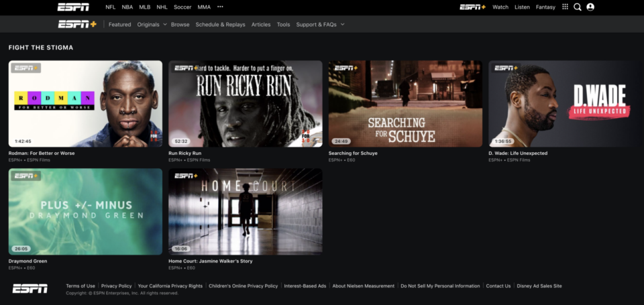Click 'Draymond Green' title text
Viewport: 644px width, 305px height.
tap(28, 261)
